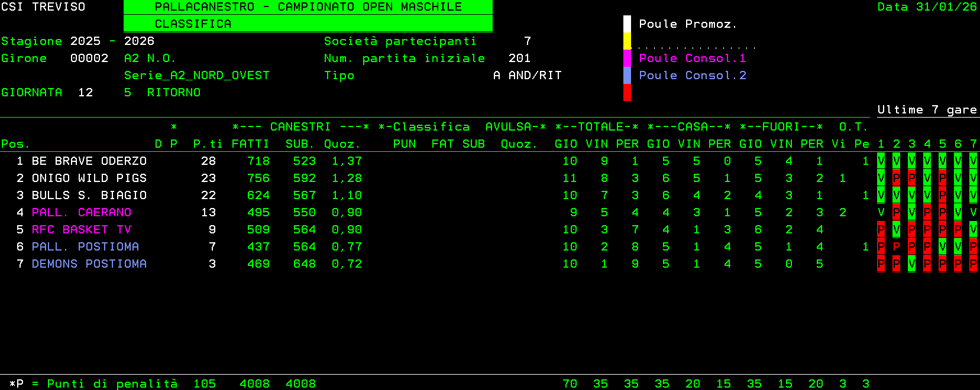Screen dimensions: 980x390
Task: Select the CLASSIFICA green header bar
Action: click(x=308, y=24)
